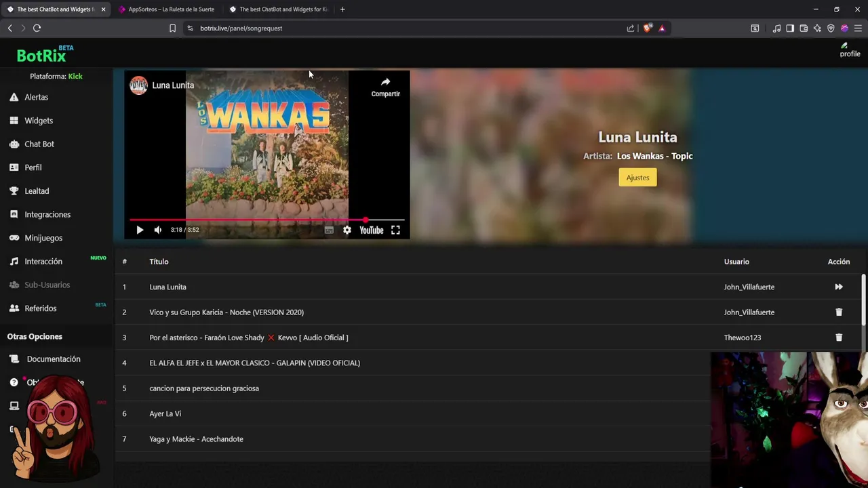Click the Referidos users icon
The height and width of the screenshot is (488, 868).
pos(14,308)
